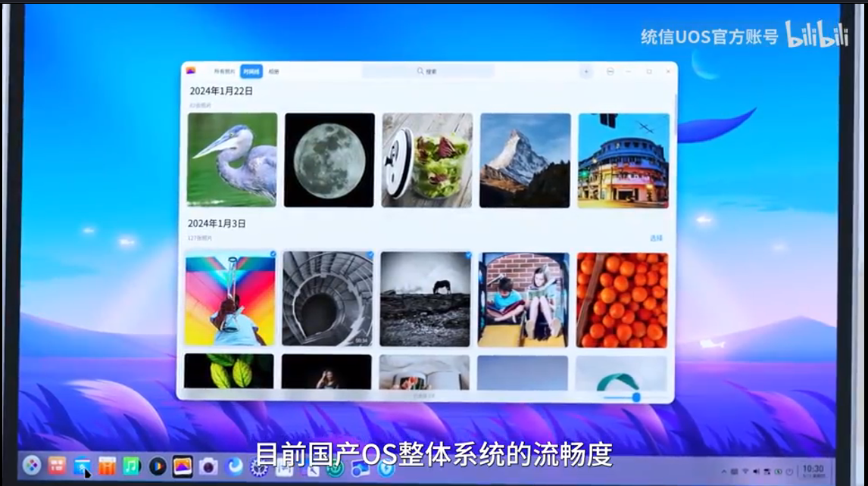Viewport: 868px width, 486px height.
Task: Open the dark portrait of a woman photo
Action: coord(326,372)
